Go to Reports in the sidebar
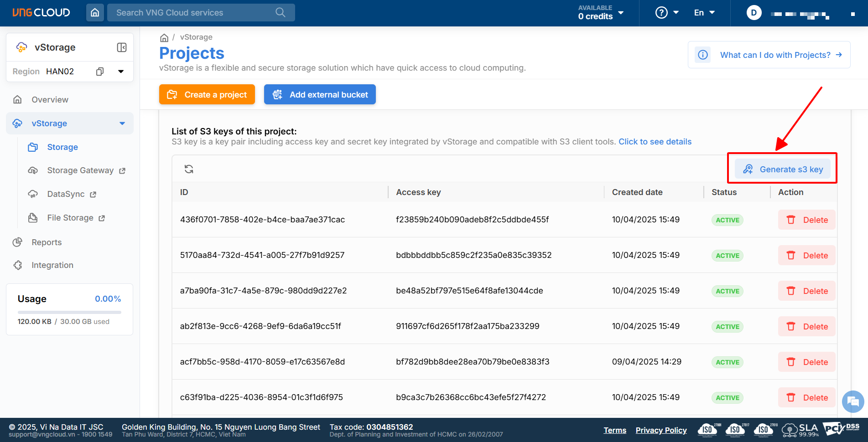Viewport: 868px width, 442px height. click(x=47, y=242)
